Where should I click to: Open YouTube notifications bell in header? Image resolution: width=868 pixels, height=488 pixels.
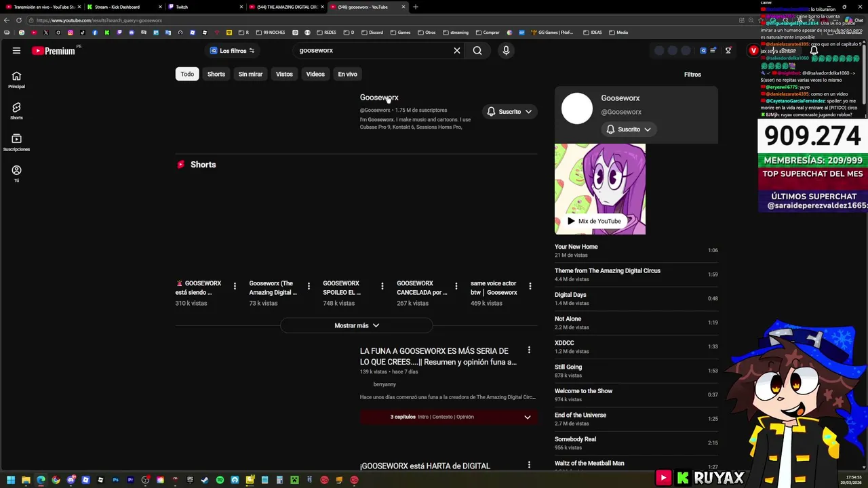pos(814,50)
